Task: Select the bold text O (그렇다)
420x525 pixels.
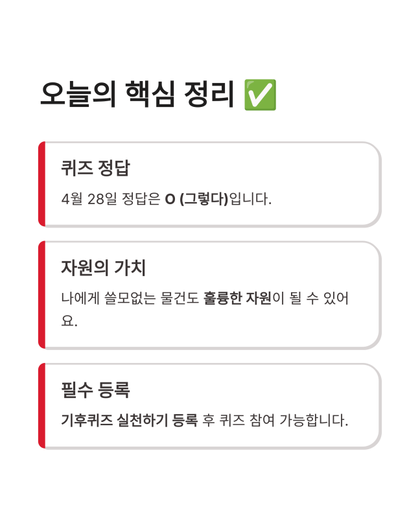Action: [196, 199]
